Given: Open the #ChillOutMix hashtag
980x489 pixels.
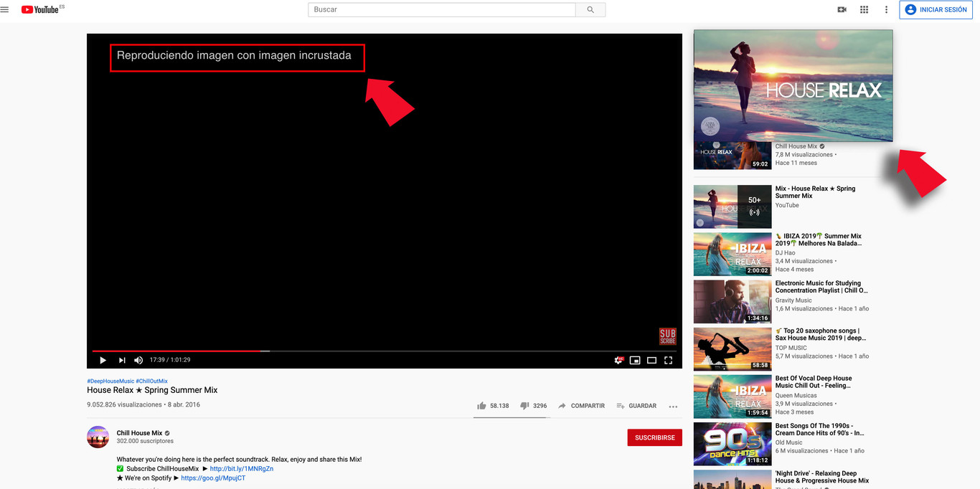Looking at the screenshot, I should (x=151, y=381).
